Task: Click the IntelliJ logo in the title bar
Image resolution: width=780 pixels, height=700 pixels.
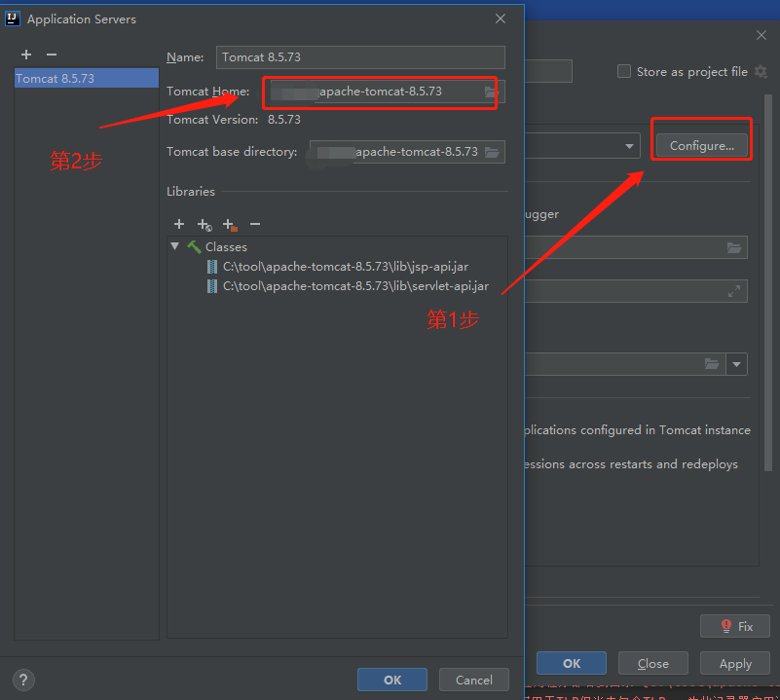Action: coord(12,18)
